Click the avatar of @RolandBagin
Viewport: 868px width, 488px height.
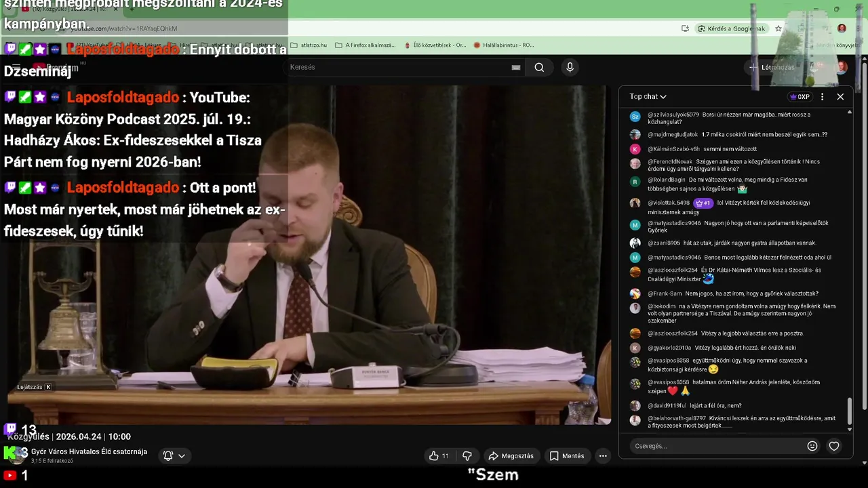click(x=635, y=182)
